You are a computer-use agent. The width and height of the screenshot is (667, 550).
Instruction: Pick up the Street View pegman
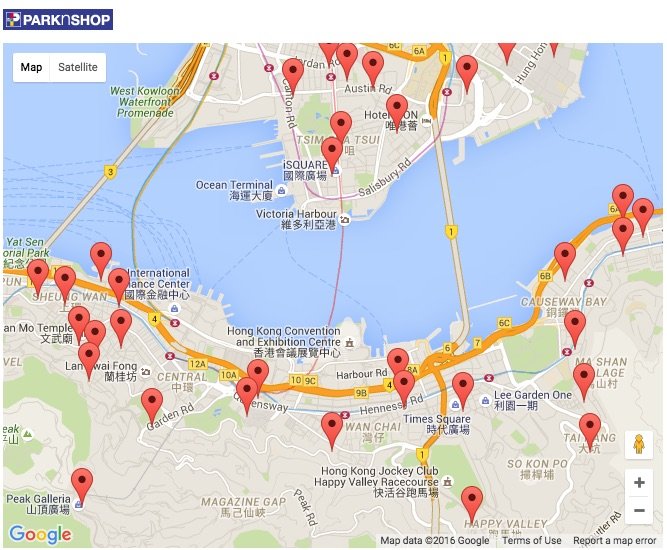pos(639,445)
